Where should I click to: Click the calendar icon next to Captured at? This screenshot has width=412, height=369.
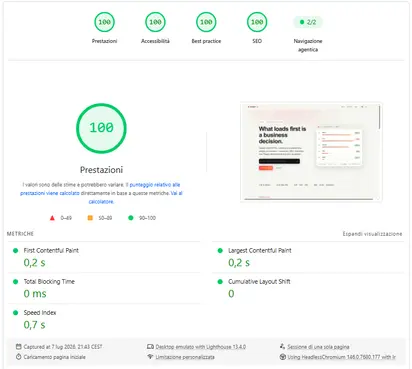pyautogui.click(x=19, y=347)
